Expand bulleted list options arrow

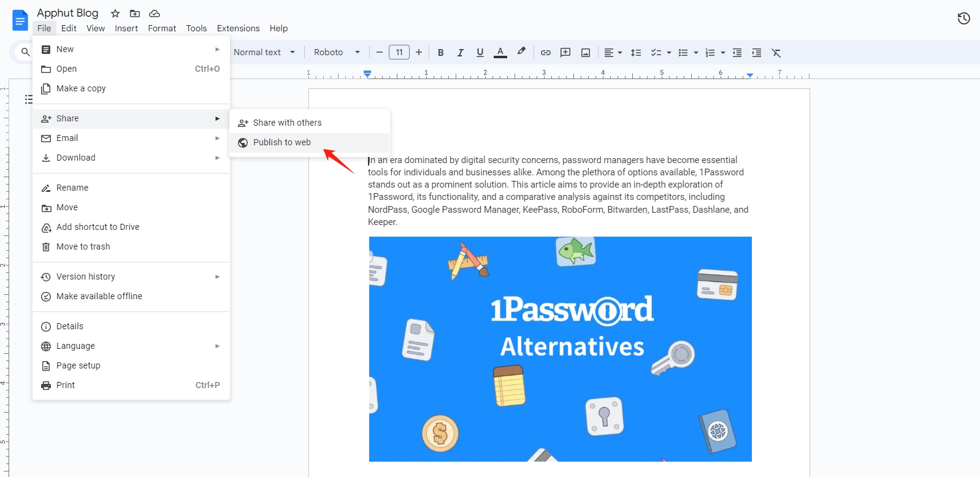click(696, 53)
